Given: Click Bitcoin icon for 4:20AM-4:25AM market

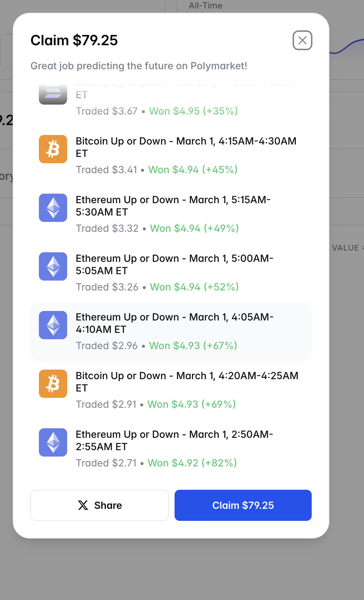Looking at the screenshot, I should pyautogui.click(x=53, y=384).
